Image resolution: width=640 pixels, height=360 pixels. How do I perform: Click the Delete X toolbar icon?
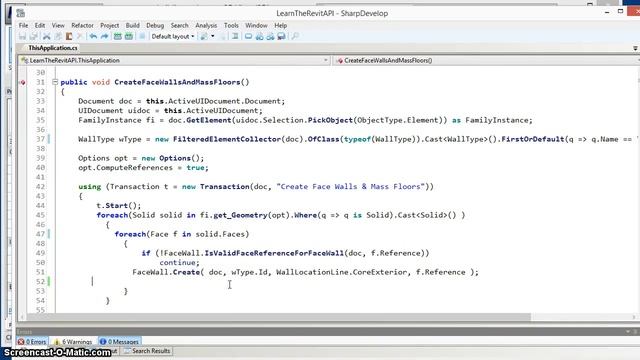coord(80,36)
